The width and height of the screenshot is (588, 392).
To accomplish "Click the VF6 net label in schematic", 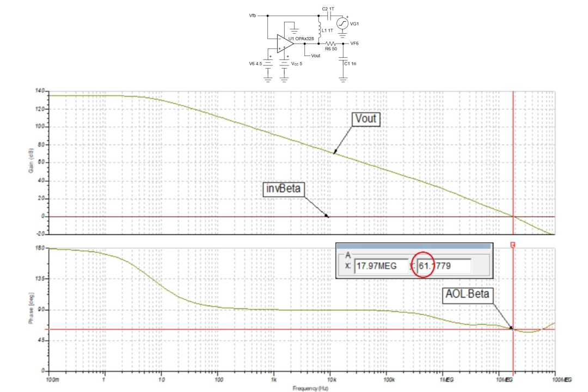I will (354, 44).
